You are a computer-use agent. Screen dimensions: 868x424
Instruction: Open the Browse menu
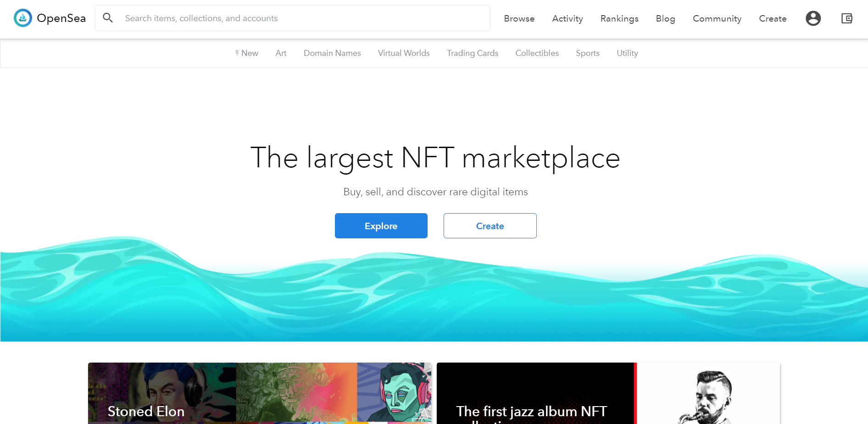pos(519,19)
